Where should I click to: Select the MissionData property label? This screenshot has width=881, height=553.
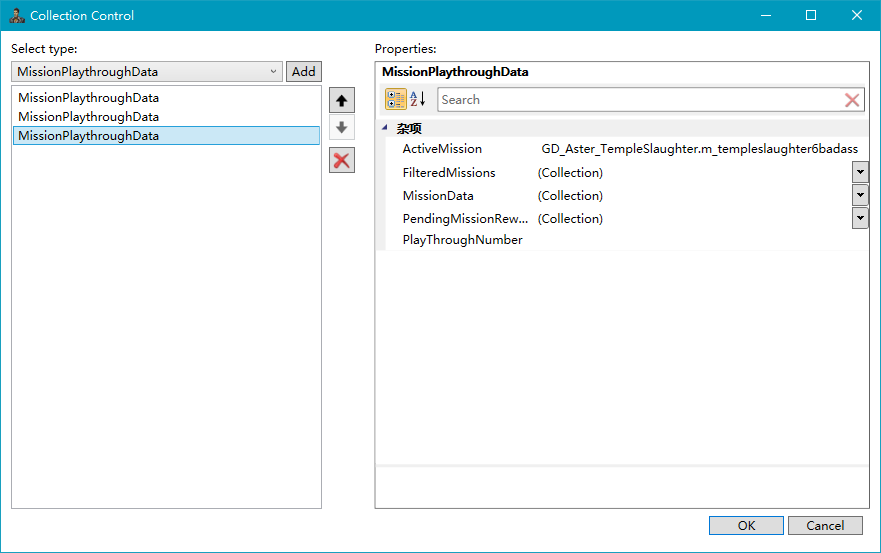[438, 196]
